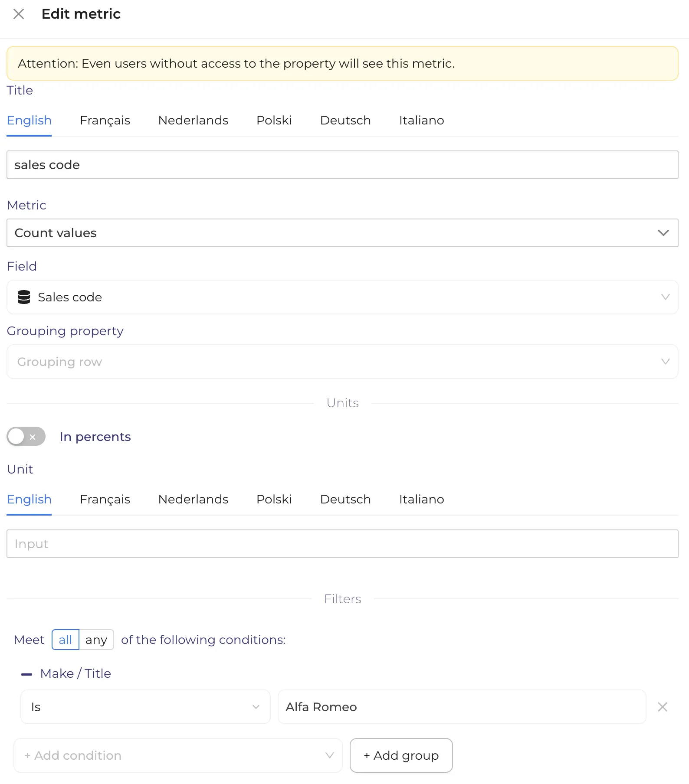Select 'any' conditions match option

click(96, 640)
